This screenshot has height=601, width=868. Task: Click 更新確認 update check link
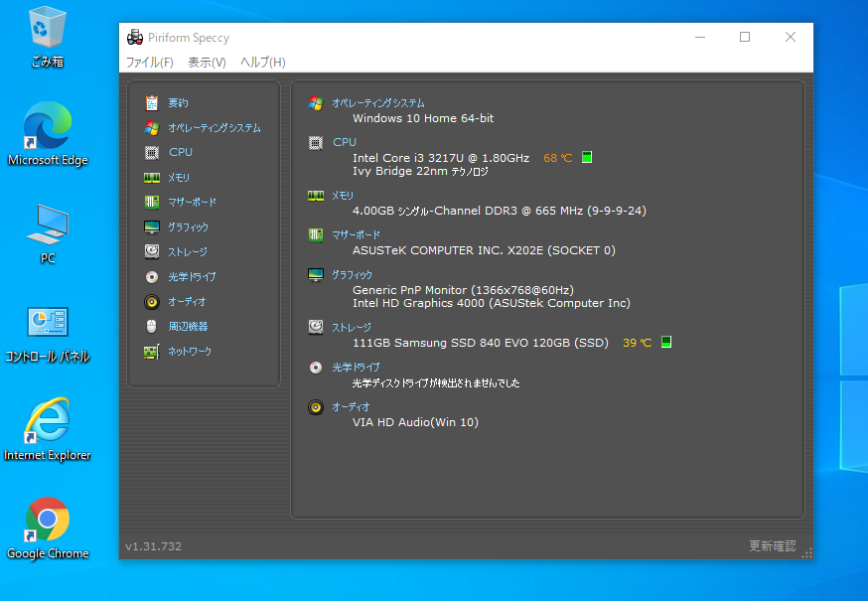point(773,546)
